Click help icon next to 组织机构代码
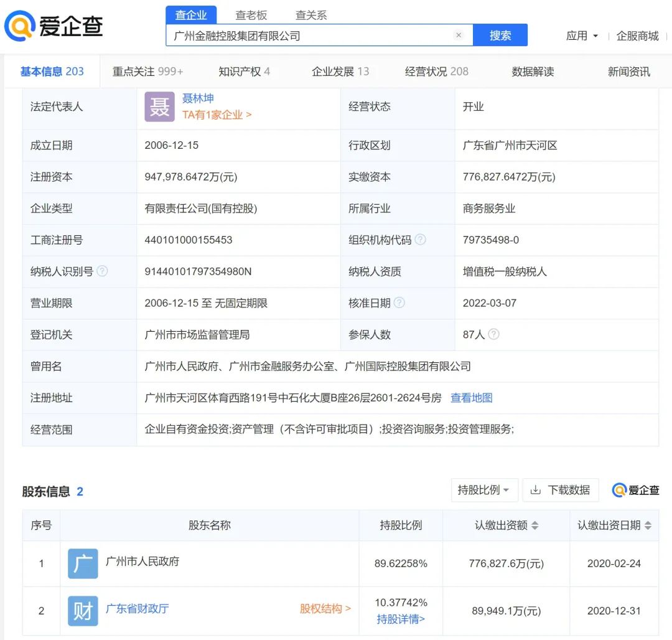 (x=421, y=240)
